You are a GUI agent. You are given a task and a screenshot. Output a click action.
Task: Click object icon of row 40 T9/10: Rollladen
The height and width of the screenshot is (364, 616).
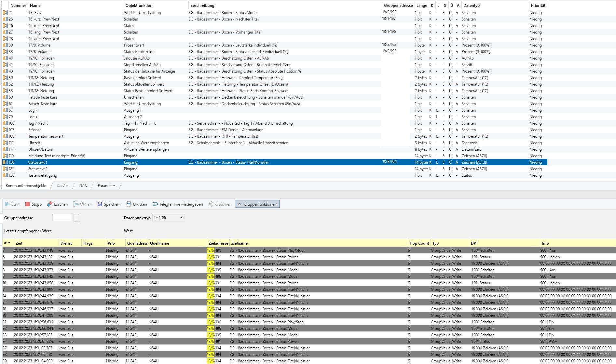5,58
